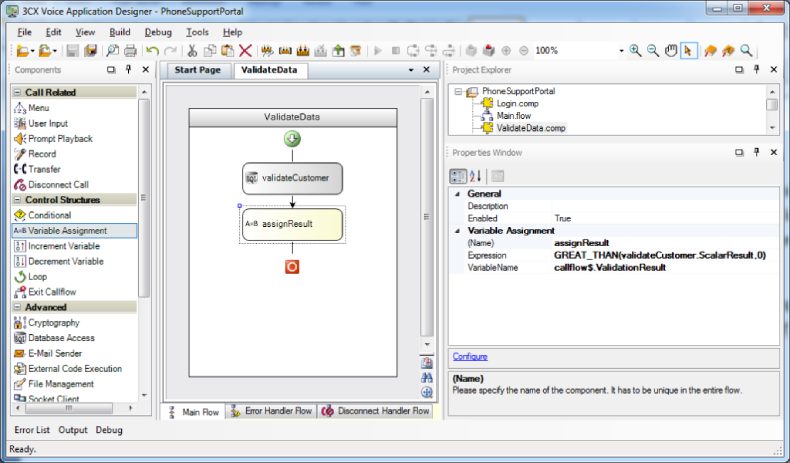Open the document tabs list dropdown
790x463 pixels.
(x=411, y=70)
